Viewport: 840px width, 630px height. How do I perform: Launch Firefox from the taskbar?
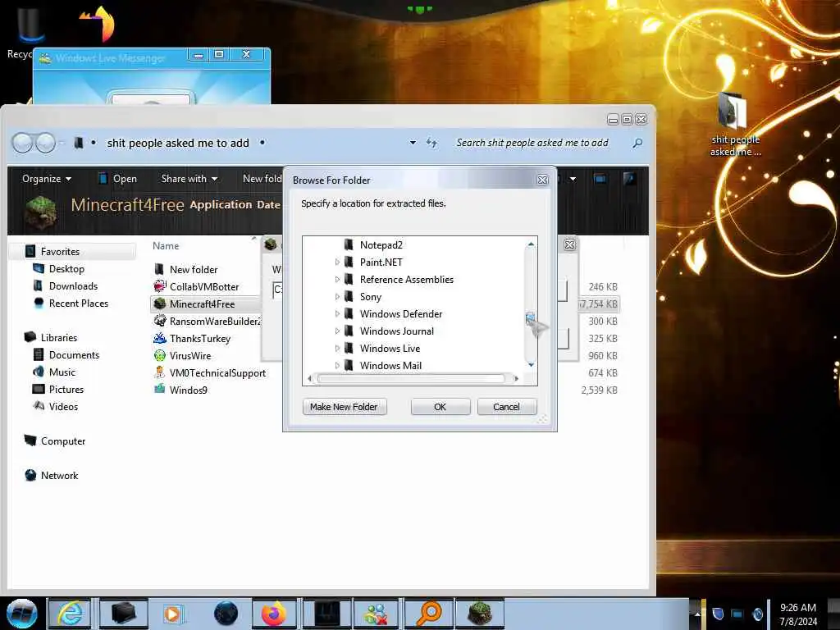[274, 614]
